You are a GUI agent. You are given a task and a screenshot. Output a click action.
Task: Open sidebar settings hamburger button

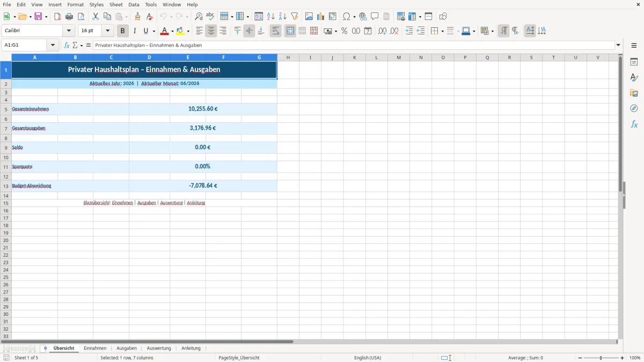point(634,46)
